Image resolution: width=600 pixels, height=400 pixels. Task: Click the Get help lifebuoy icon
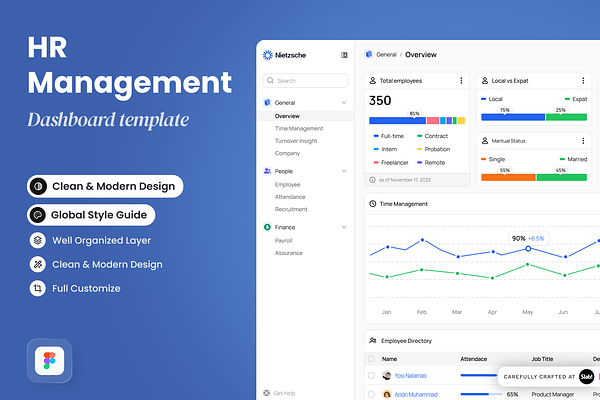pos(267,393)
